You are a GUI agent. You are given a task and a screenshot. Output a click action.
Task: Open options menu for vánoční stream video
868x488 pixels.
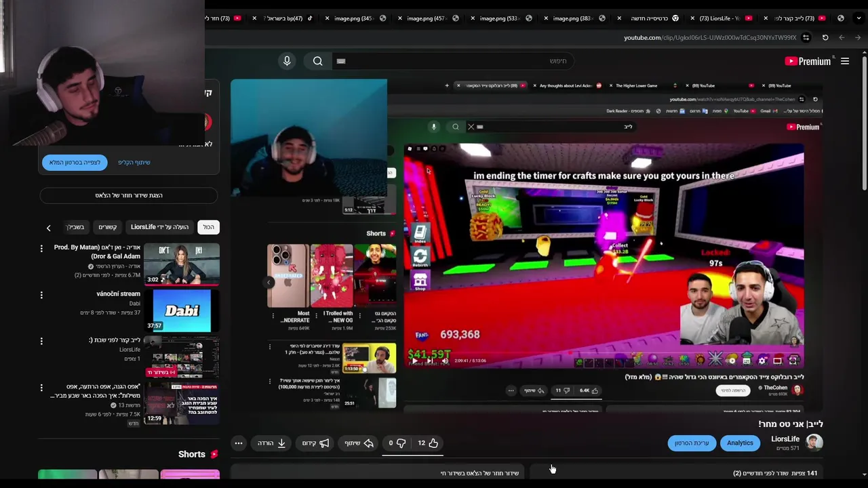coord(41,295)
